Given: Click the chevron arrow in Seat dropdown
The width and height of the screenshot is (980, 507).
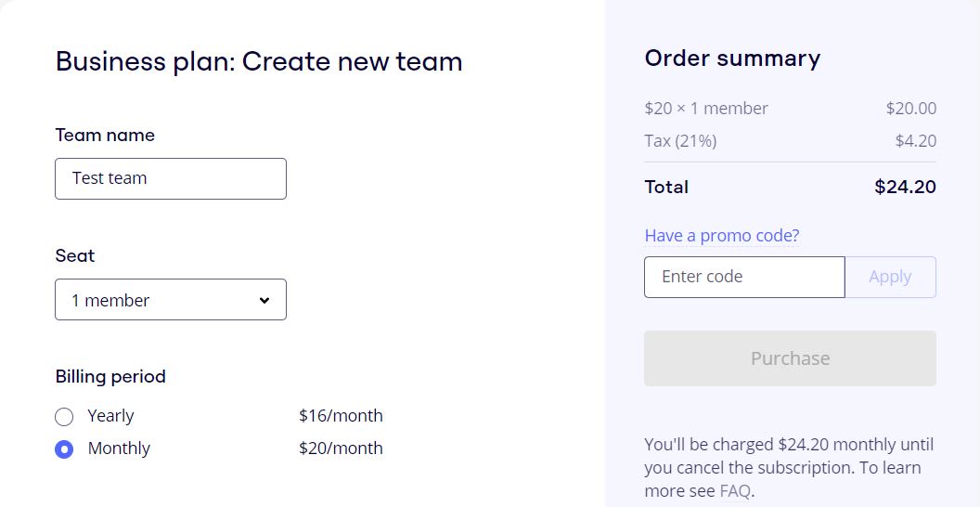Looking at the screenshot, I should click(x=264, y=300).
